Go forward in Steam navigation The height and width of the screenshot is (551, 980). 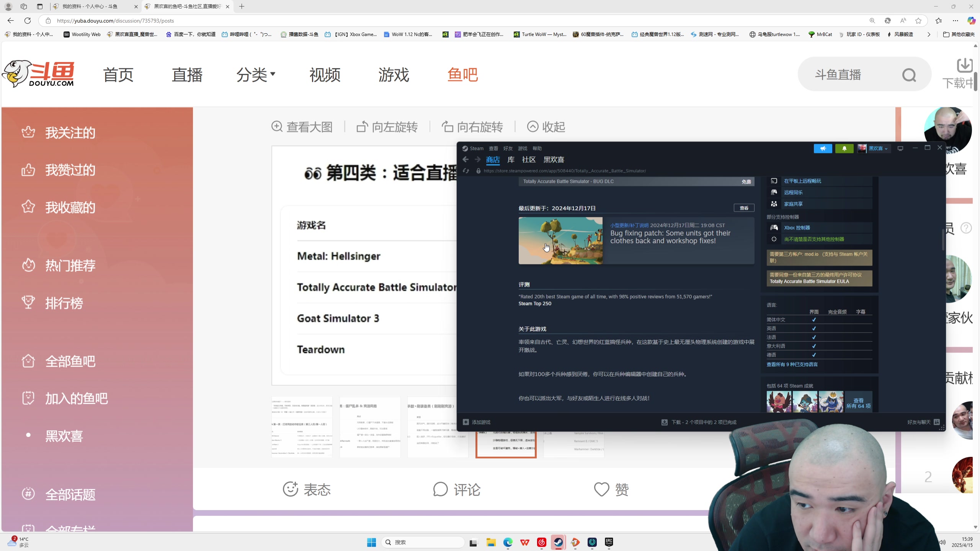477,160
